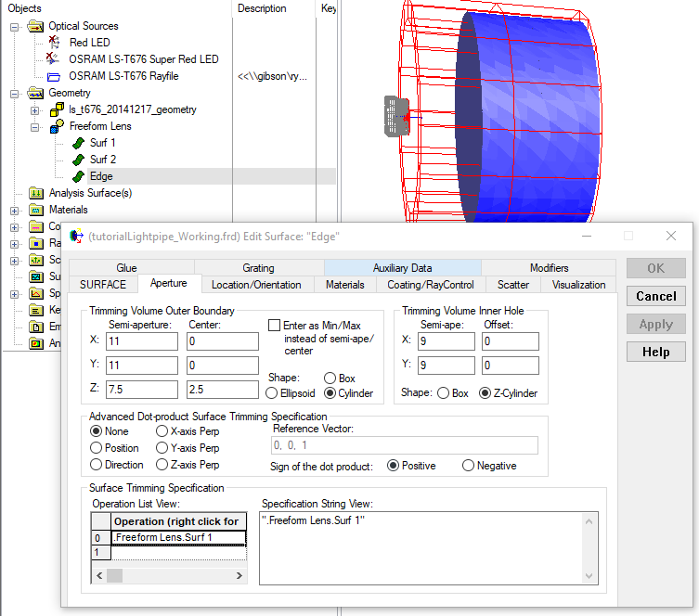This screenshot has width=699, height=616.
Task: Click the green Edge surface icon
Action: point(77,176)
